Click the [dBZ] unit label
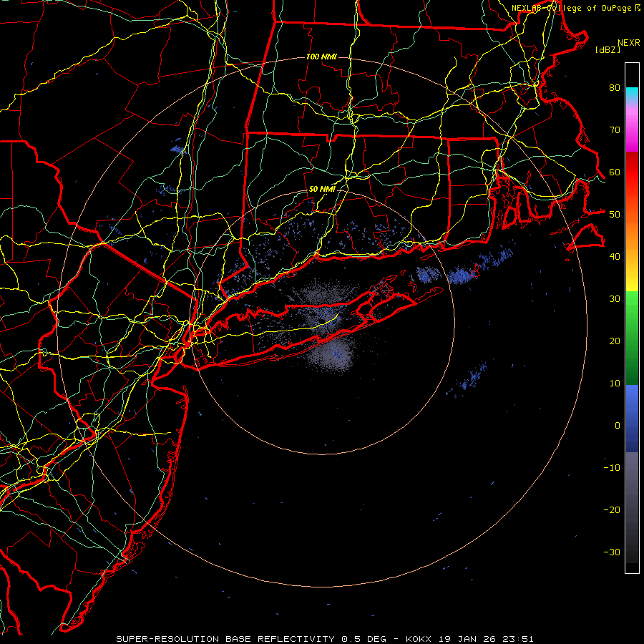Screen dimensions: 644x644 tap(608, 49)
